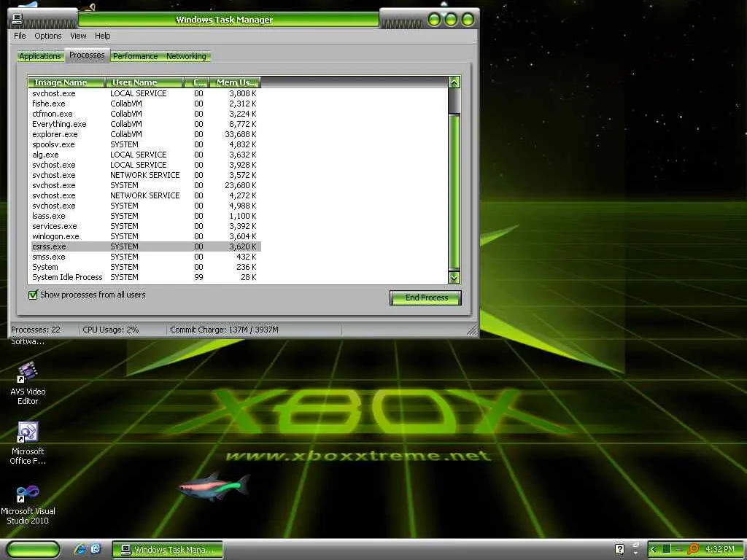Select the winlogon.exe process
The height and width of the screenshot is (560, 747).
pyautogui.click(x=144, y=236)
